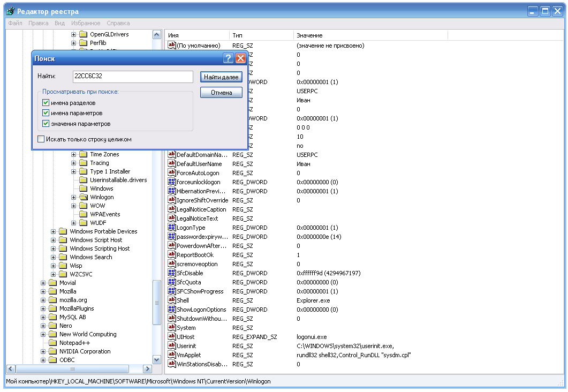Select the Winlogon folder icon in tree

click(83, 197)
